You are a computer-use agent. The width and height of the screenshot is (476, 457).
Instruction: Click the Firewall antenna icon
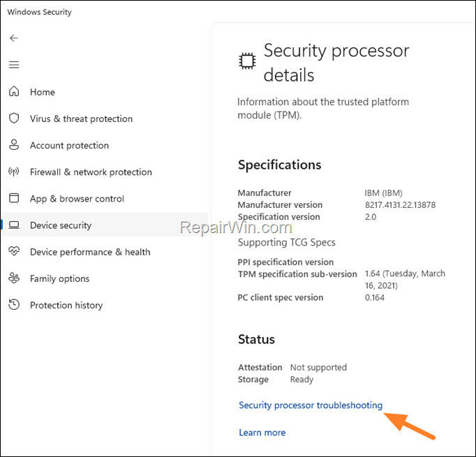14,172
